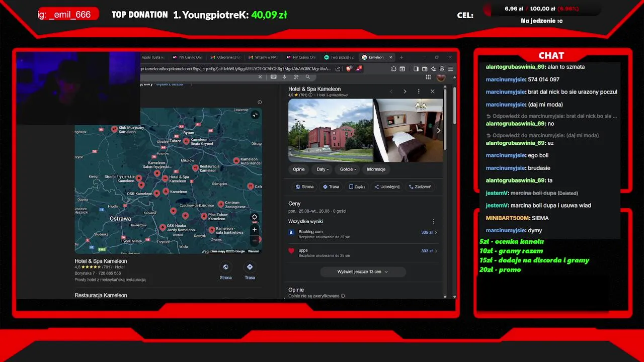Open the on-screen keyboard in search bar
Screen dimensions: 644x362
click(x=273, y=77)
